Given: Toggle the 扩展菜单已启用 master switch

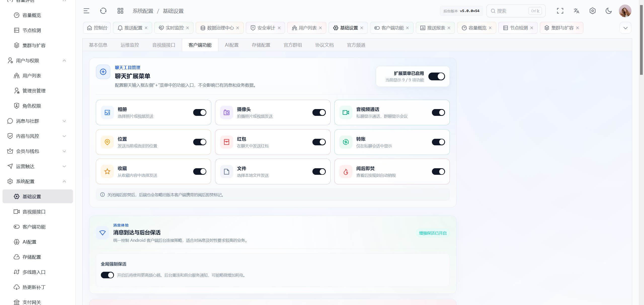Looking at the screenshot, I should (x=437, y=76).
